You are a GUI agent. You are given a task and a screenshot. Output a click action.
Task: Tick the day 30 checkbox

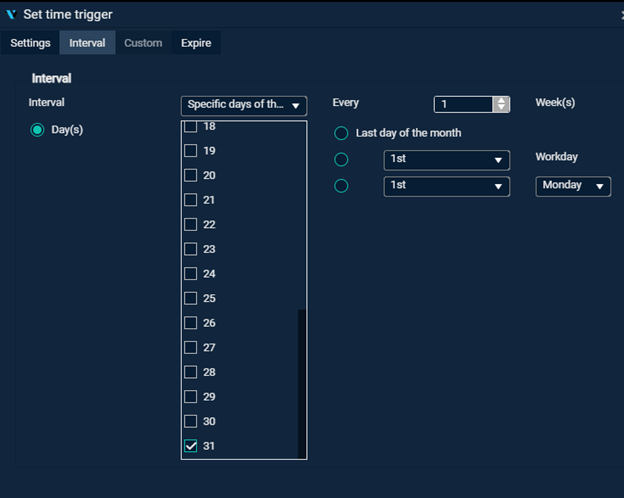pyautogui.click(x=191, y=421)
